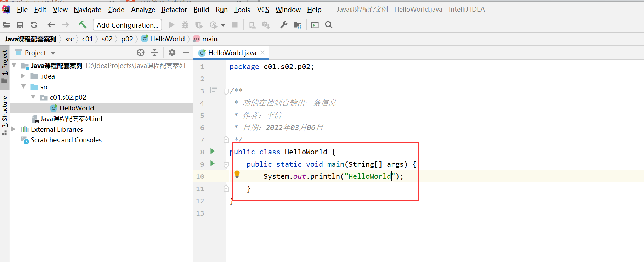Collapse the Java课程配套案列 project root node
This screenshot has height=262, width=644.
click(x=14, y=65)
